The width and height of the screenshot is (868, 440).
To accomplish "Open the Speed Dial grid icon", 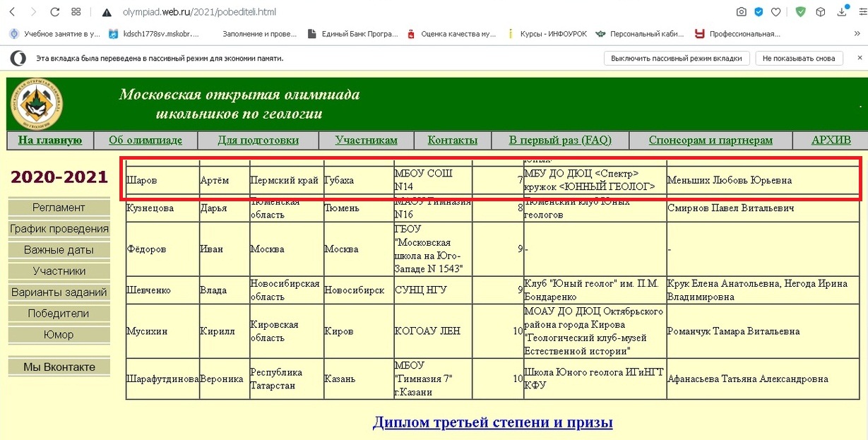I will (x=77, y=12).
